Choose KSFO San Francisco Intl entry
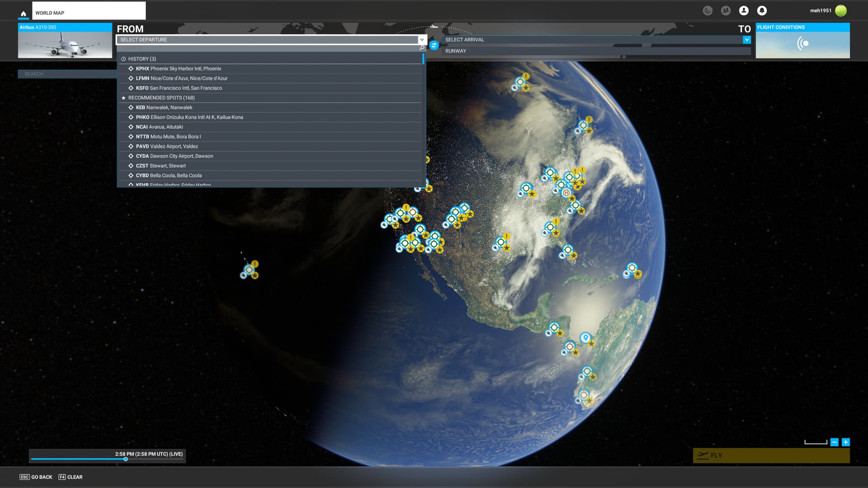868x488 pixels. (x=179, y=88)
